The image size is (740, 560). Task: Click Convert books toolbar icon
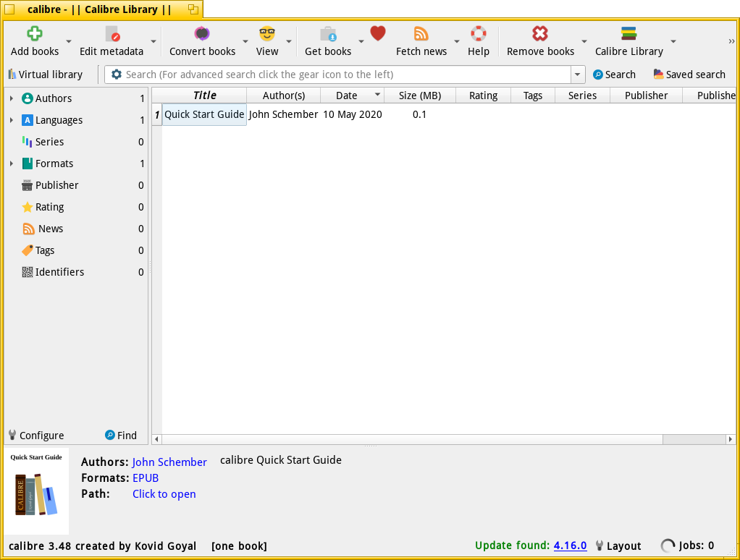[x=202, y=33]
